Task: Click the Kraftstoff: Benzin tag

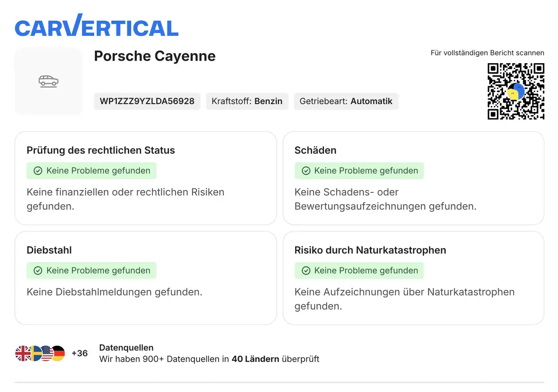Action: coord(247,101)
